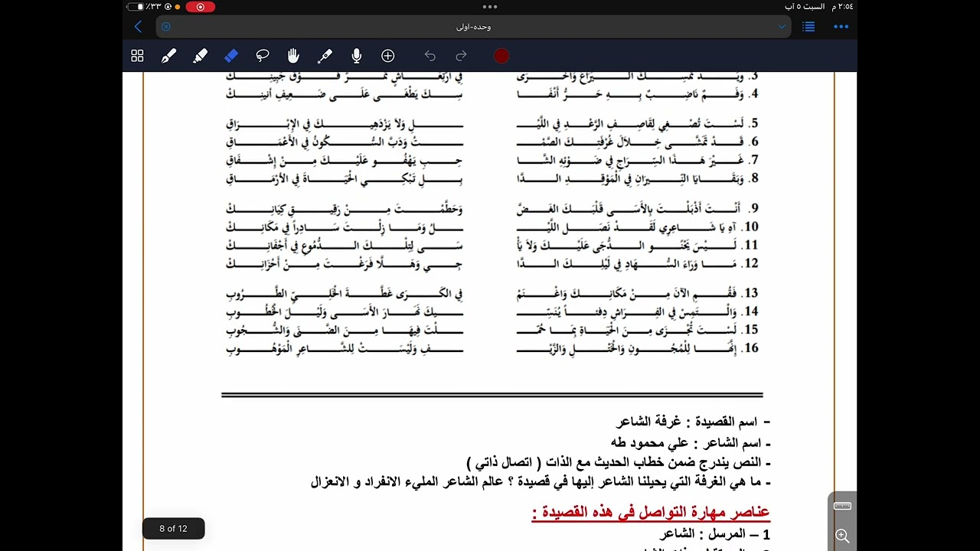Redo the last undone action
Screen dimensions: 980x551
pos(461,56)
